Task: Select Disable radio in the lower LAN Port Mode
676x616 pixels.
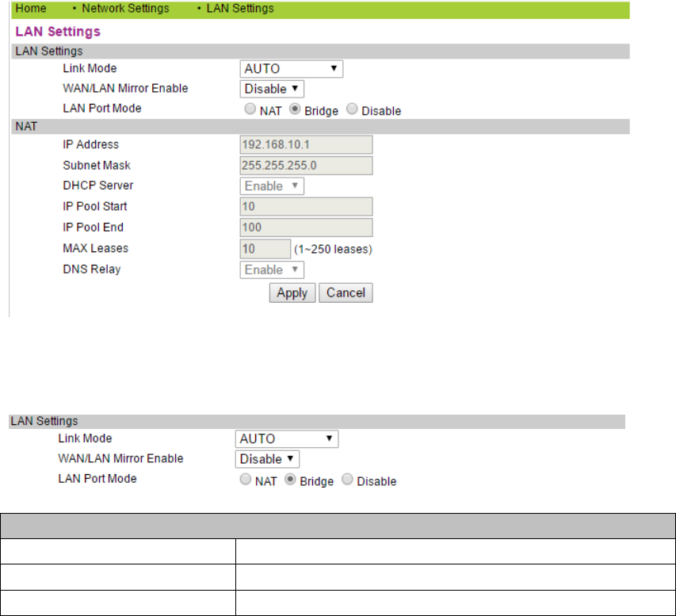Action: click(x=347, y=479)
